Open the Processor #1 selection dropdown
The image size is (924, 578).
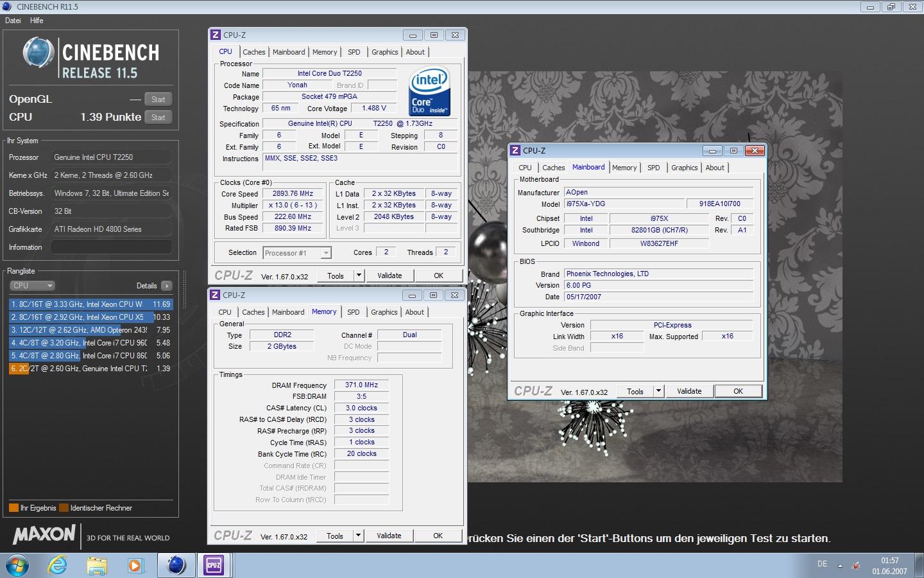click(297, 253)
